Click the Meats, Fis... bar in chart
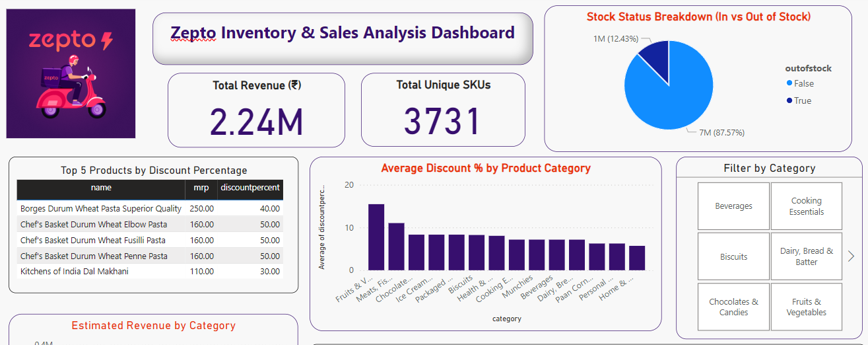868x345 pixels. (x=396, y=247)
